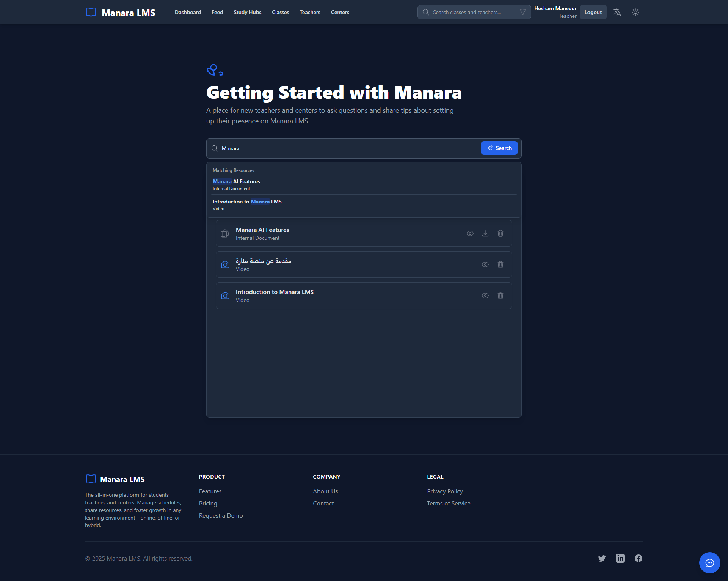This screenshot has width=728, height=581.
Task: Delete Introduction to Manara LMS video
Action: coord(500,296)
